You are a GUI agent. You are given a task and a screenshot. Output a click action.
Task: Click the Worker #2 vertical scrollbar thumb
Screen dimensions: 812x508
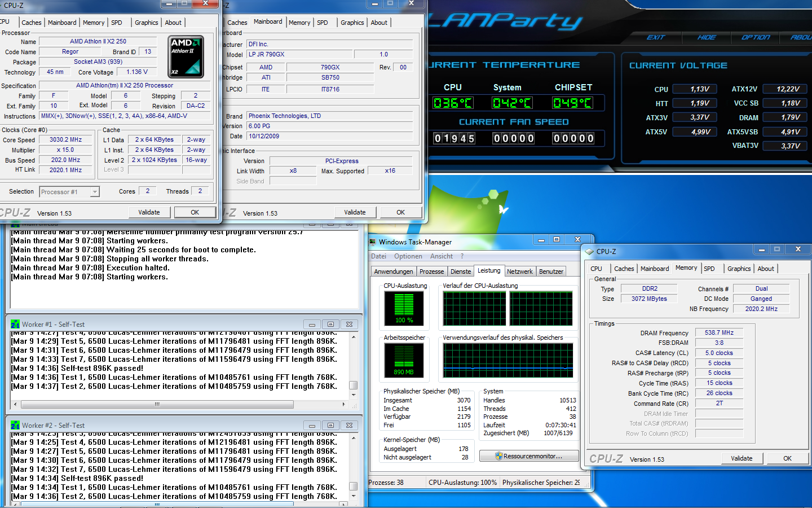[x=354, y=486]
